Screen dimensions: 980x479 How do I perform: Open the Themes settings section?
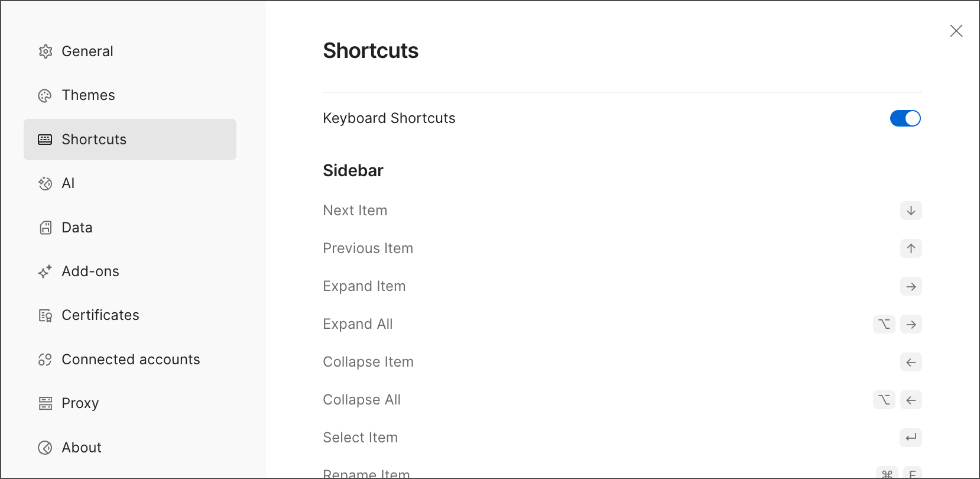87,95
